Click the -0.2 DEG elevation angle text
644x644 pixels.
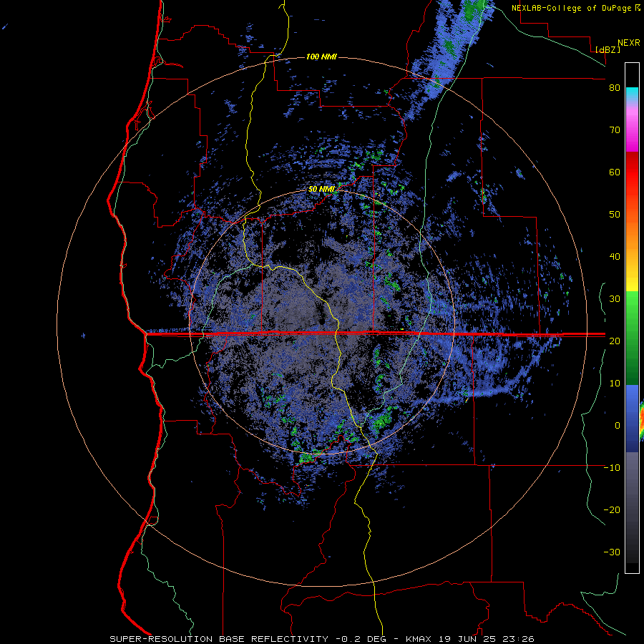pos(361,639)
